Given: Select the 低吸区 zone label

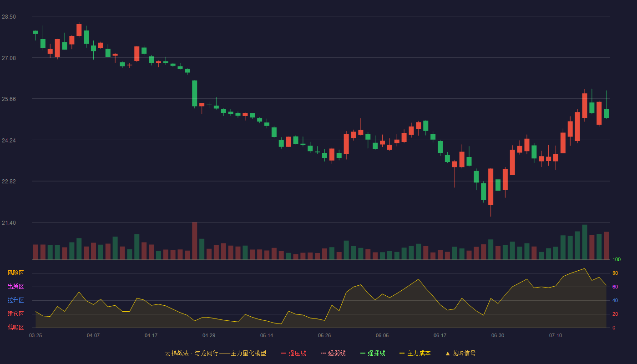Looking at the screenshot, I should click(15, 327).
